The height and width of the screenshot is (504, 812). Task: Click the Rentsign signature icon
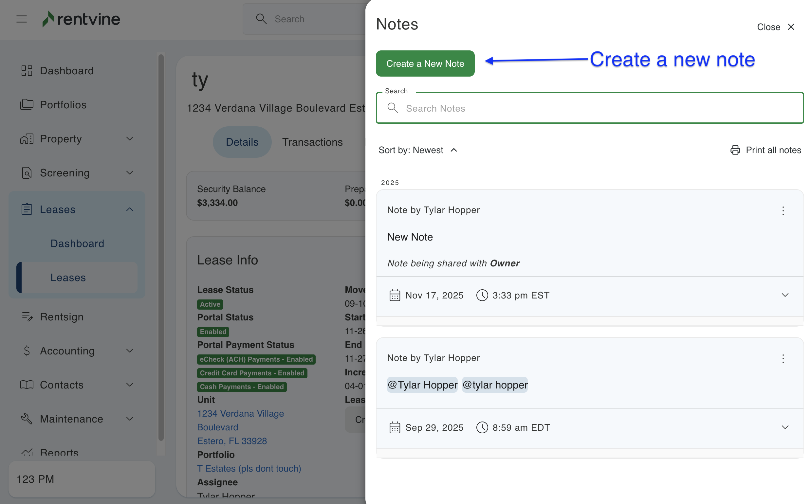pyautogui.click(x=27, y=317)
